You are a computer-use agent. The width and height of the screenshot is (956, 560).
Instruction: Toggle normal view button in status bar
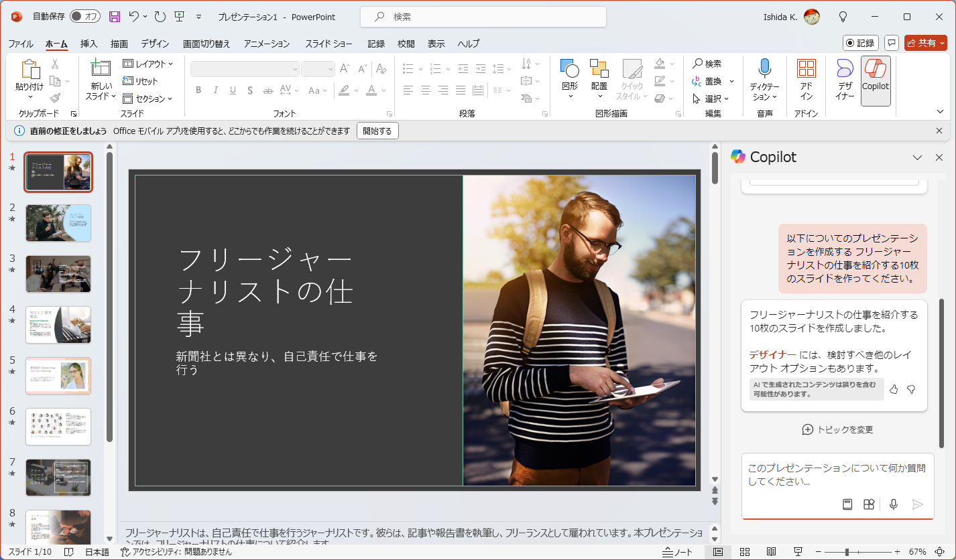tap(718, 552)
